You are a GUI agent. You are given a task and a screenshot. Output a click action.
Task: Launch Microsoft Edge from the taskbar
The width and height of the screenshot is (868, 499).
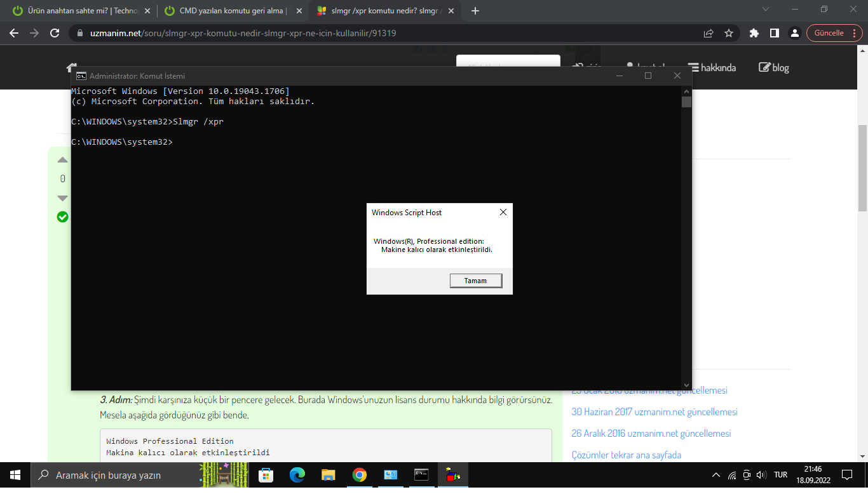coord(297,475)
